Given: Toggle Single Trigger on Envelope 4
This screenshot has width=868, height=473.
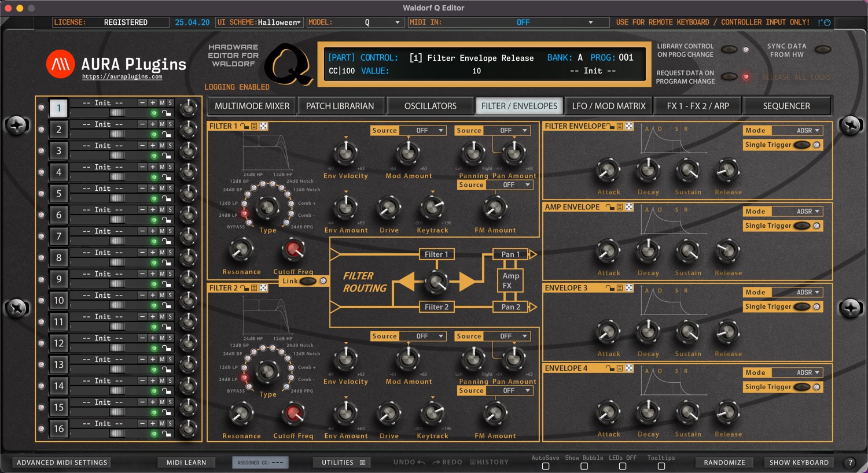Looking at the screenshot, I should click(x=802, y=387).
